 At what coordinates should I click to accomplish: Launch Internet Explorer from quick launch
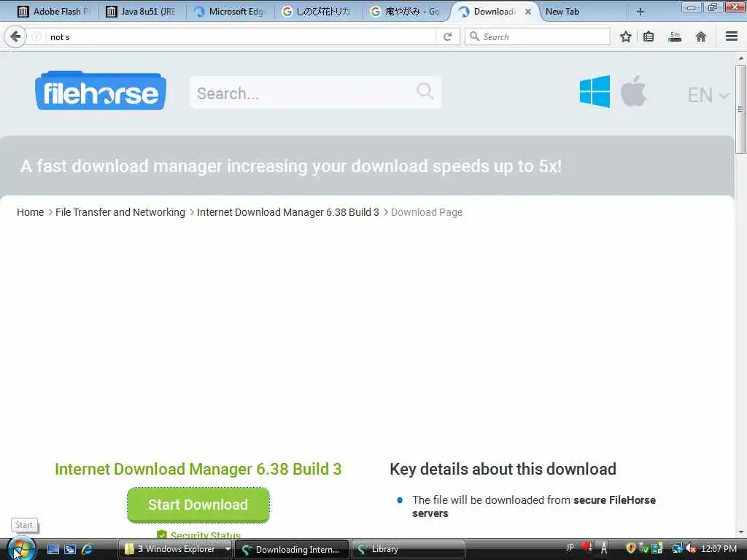[x=88, y=549]
